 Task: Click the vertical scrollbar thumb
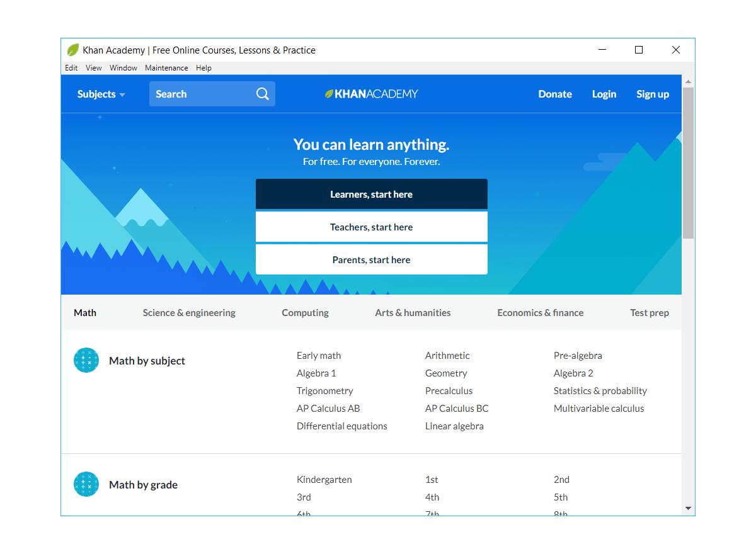click(x=688, y=162)
